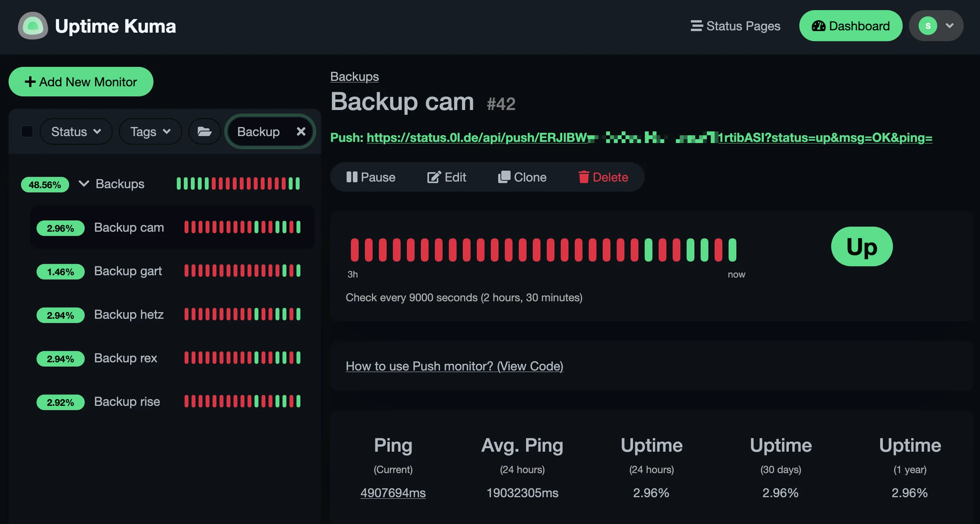
Task: Click the Uptime Kuma logo icon
Action: [x=33, y=26]
